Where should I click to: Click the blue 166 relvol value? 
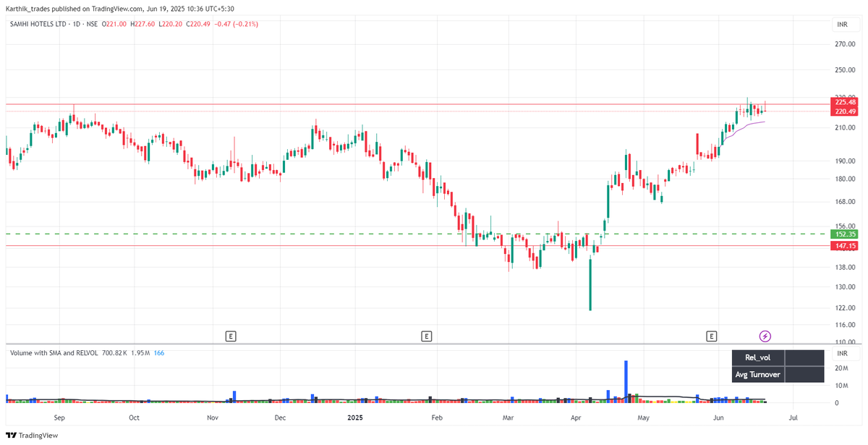160,352
